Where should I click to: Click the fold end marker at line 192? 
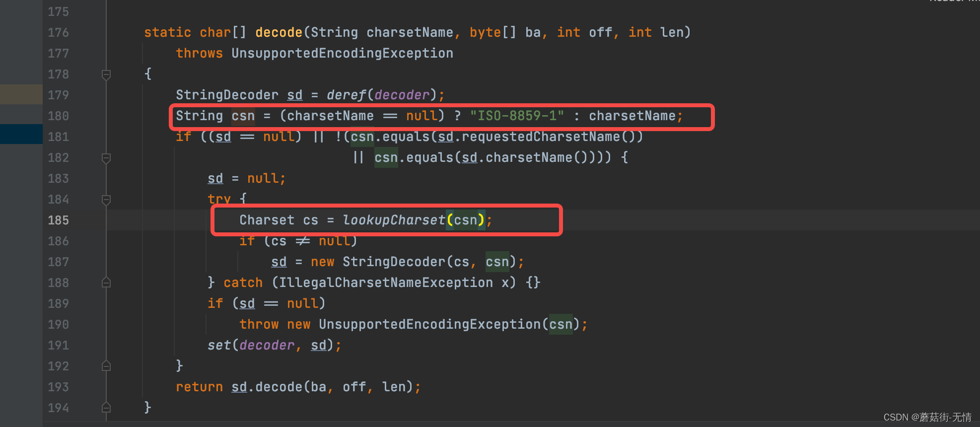(x=106, y=366)
